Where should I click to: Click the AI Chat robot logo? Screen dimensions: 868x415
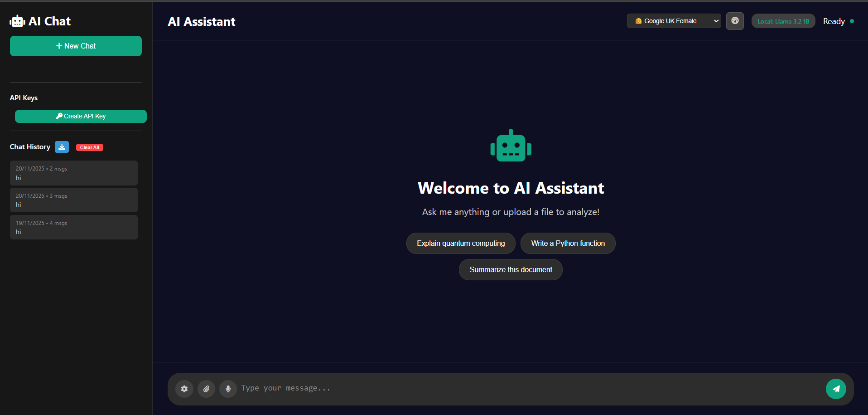click(x=17, y=21)
